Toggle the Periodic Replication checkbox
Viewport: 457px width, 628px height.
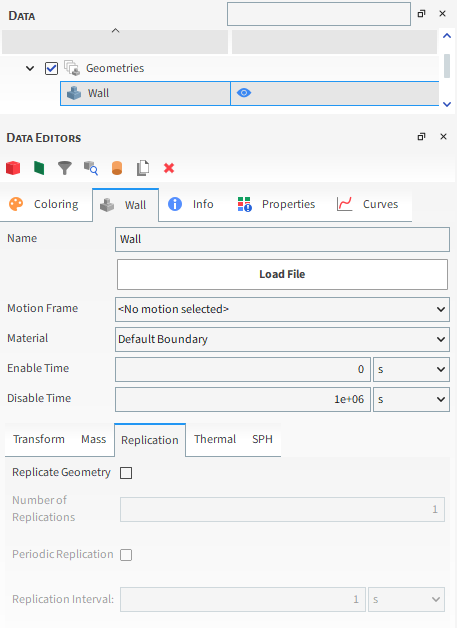point(126,555)
